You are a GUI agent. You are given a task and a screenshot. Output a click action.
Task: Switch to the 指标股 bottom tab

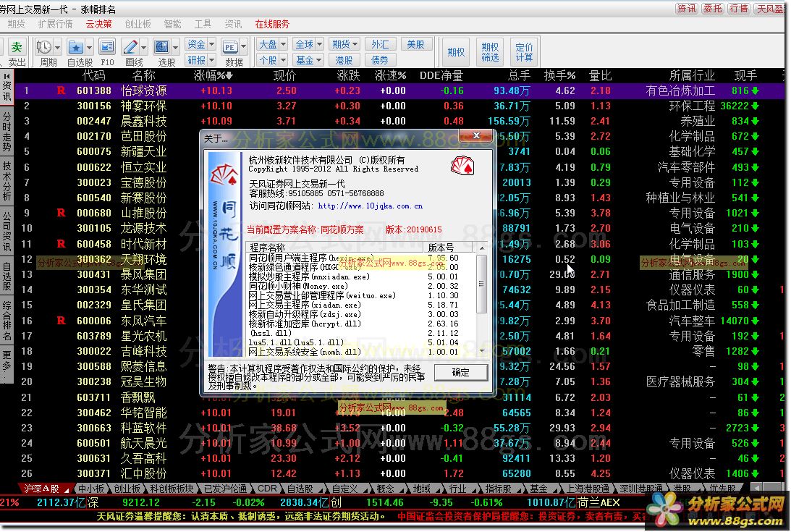tap(498, 489)
